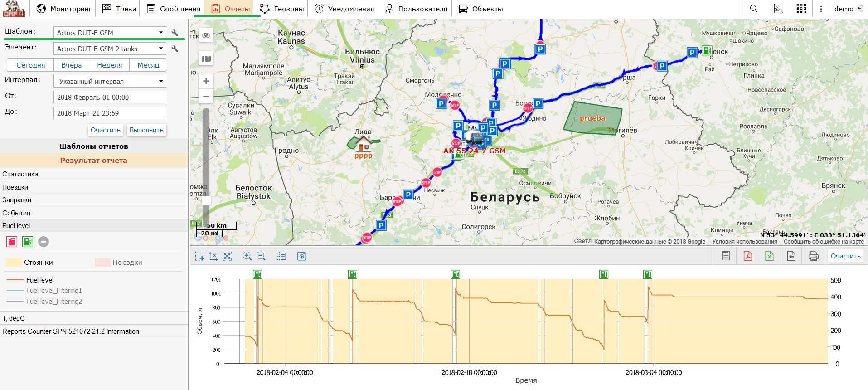
Task: Click the Стоянки color swatch in legend
Action: (14, 262)
